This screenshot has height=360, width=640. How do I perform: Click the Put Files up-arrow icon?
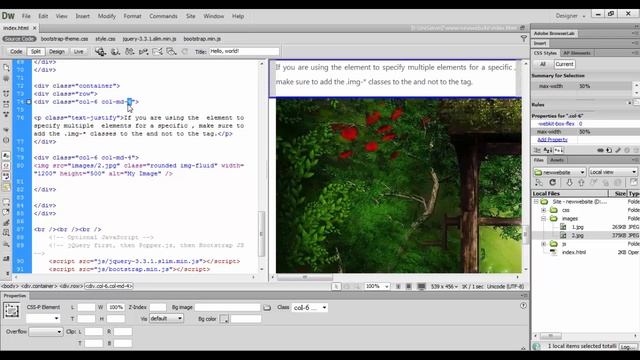click(581, 182)
